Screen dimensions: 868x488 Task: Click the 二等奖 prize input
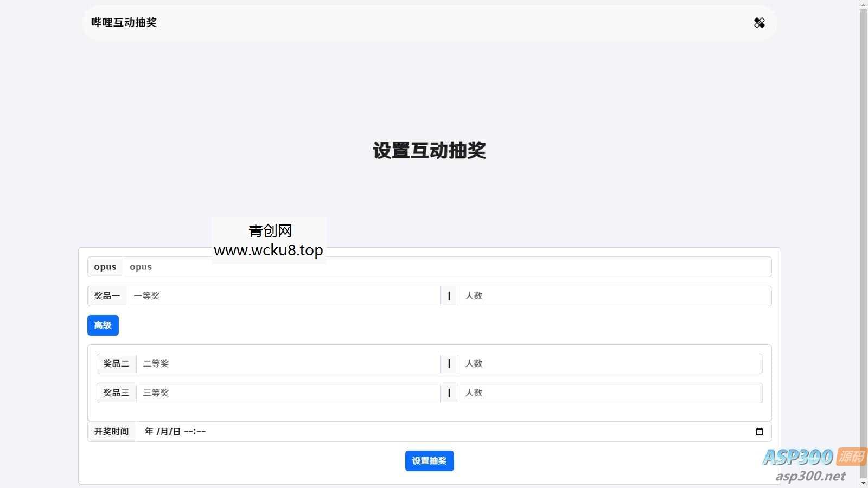288,364
